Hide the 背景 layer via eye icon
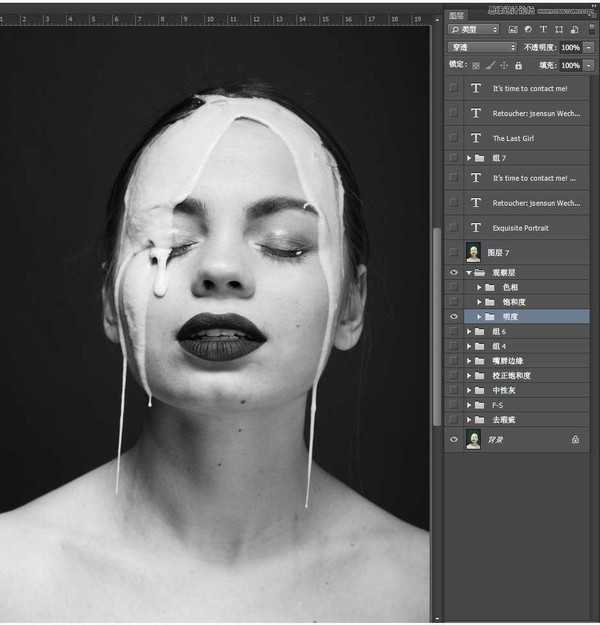 coord(454,439)
